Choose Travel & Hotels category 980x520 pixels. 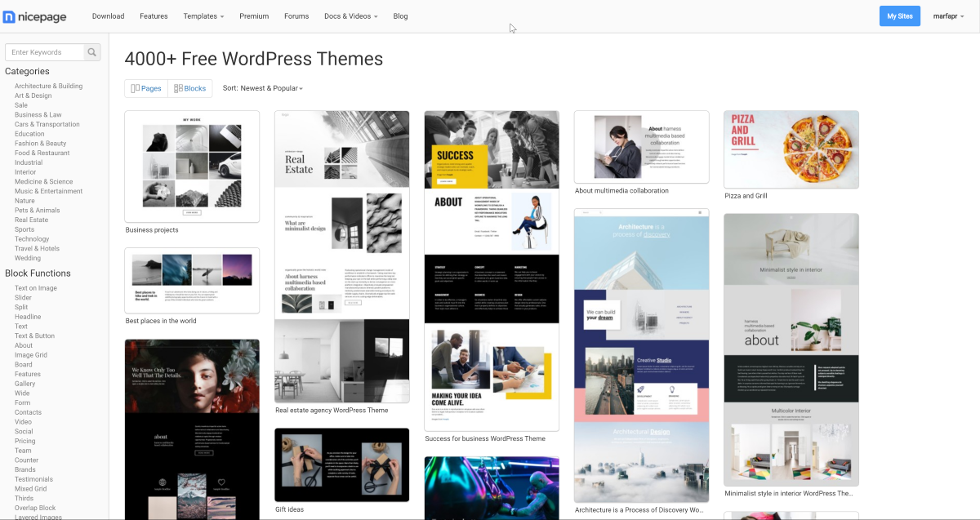click(x=37, y=248)
